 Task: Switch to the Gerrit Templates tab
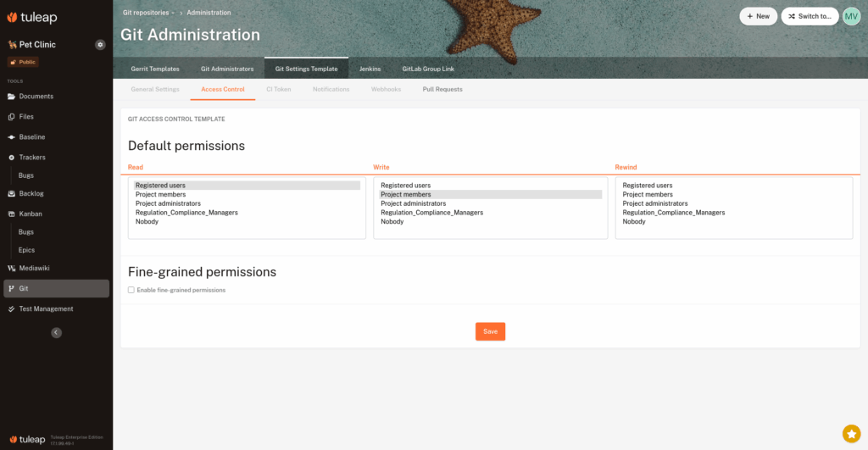point(155,69)
